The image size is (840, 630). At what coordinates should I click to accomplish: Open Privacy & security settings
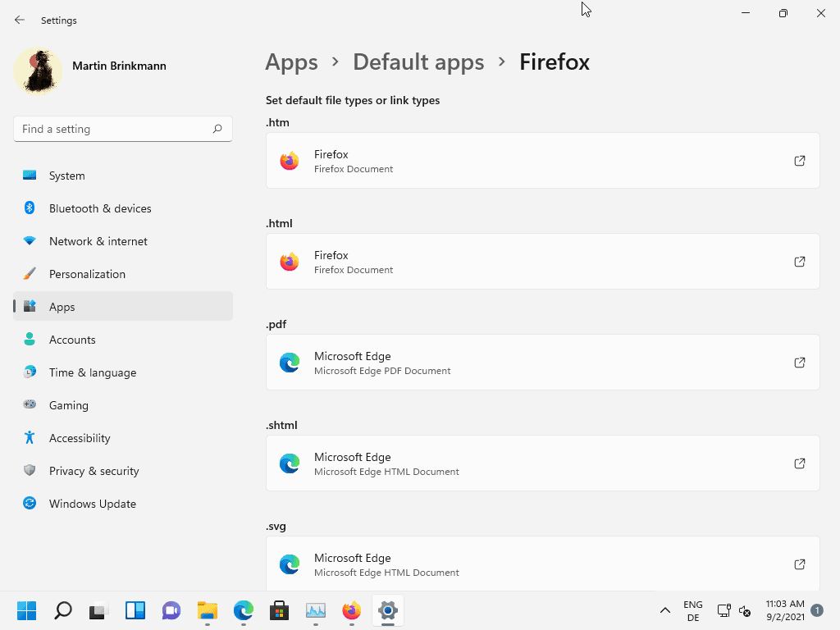(x=123, y=471)
